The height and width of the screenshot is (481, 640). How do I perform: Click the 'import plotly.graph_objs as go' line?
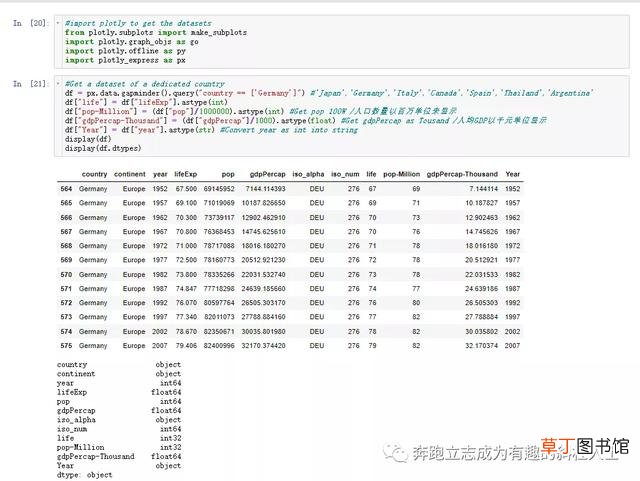[131, 42]
